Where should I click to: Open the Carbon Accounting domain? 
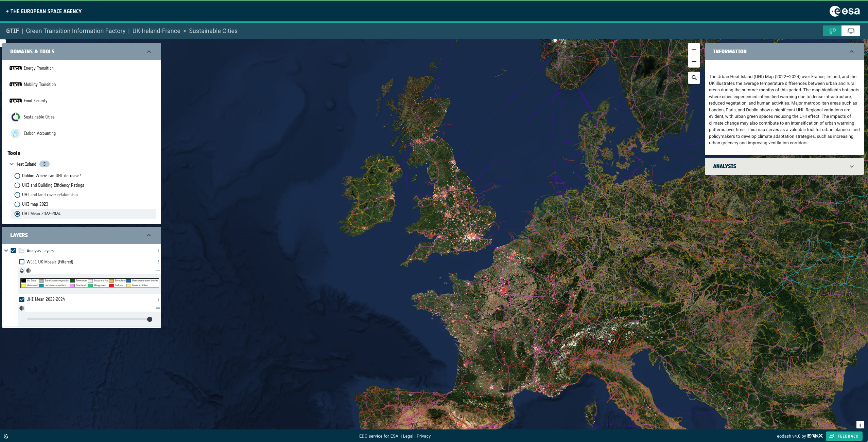pyautogui.click(x=39, y=133)
